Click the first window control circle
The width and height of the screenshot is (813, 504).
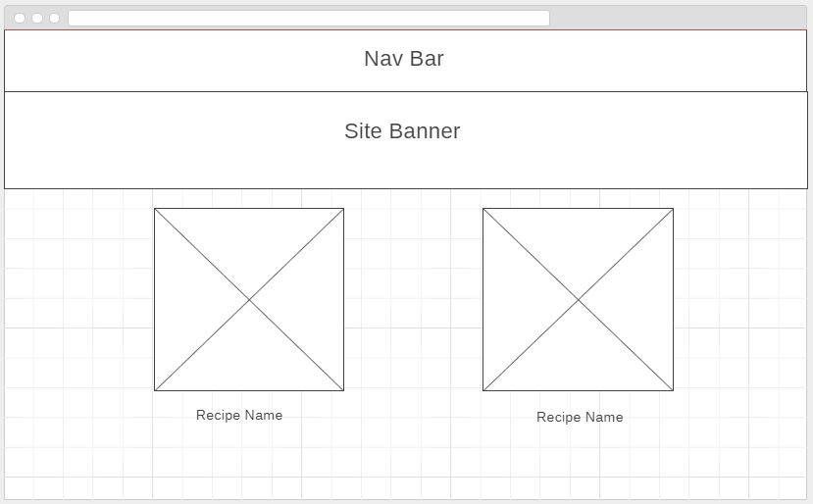click(x=20, y=18)
